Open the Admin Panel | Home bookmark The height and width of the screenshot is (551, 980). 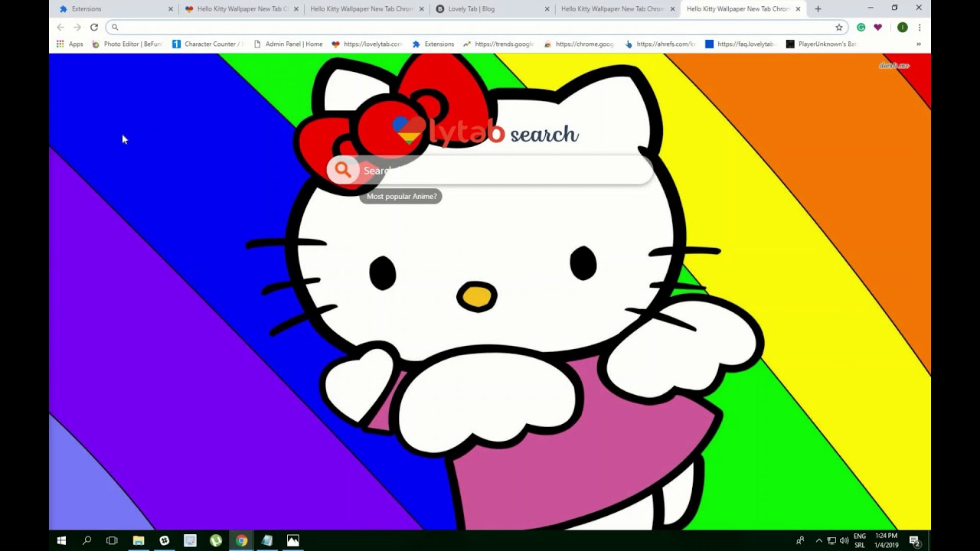tap(287, 44)
